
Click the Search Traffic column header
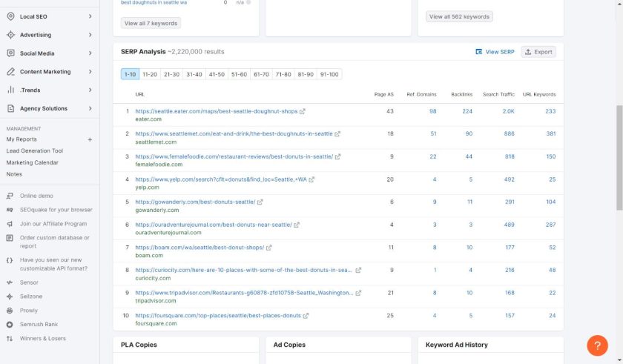[x=498, y=94]
